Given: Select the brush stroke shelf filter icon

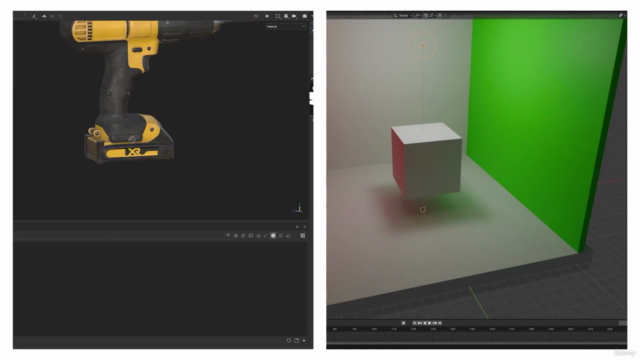Looking at the screenshot, I should 266,236.
